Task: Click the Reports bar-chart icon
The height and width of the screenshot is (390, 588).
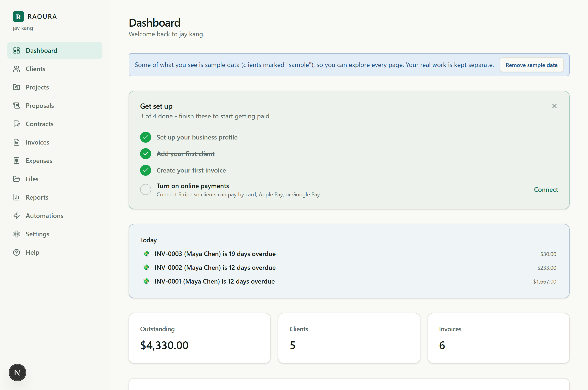Action: [x=17, y=198]
